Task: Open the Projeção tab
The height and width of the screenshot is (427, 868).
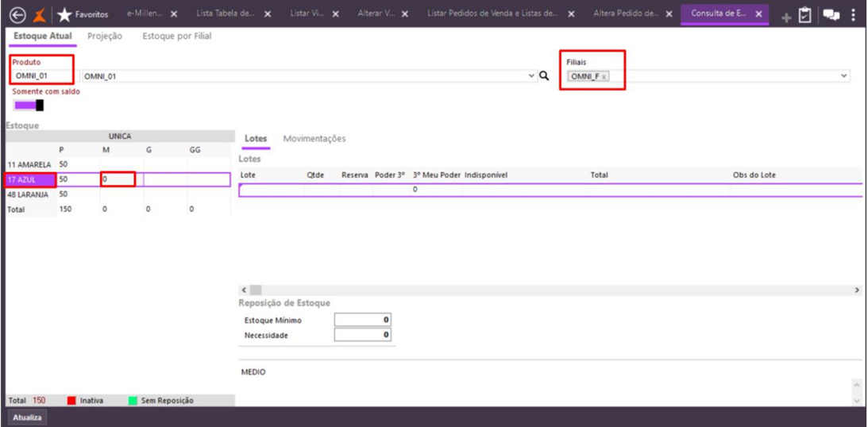Action: pos(105,36)
